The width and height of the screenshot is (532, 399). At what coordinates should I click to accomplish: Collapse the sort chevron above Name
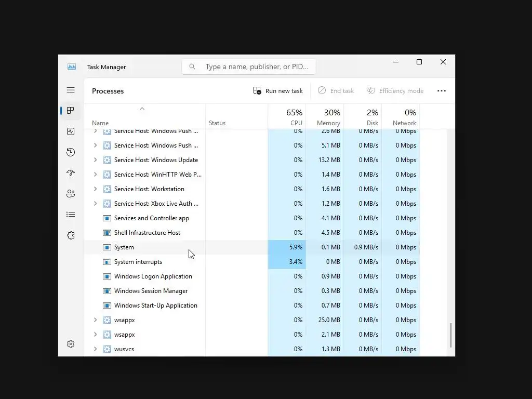click(142, 109)
